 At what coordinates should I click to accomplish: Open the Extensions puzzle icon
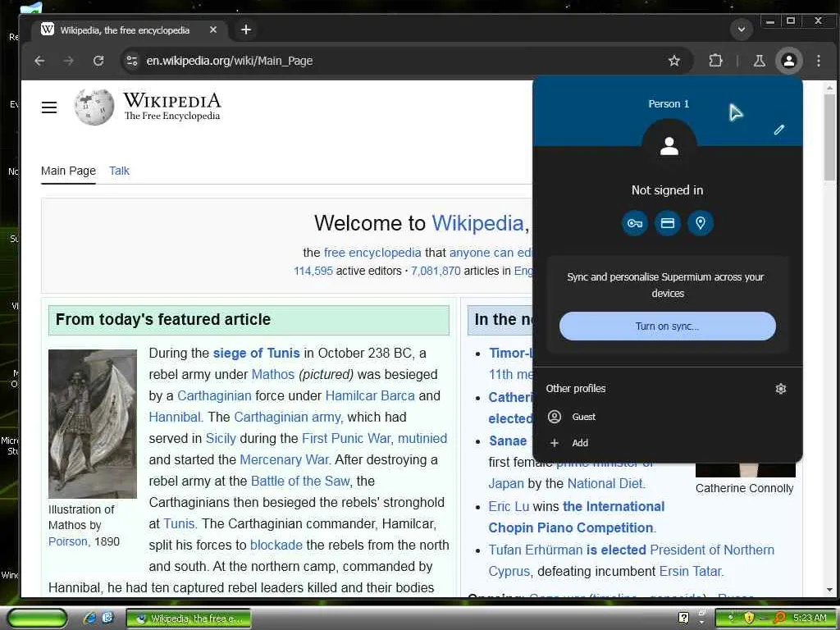click(x=715, y=61)
